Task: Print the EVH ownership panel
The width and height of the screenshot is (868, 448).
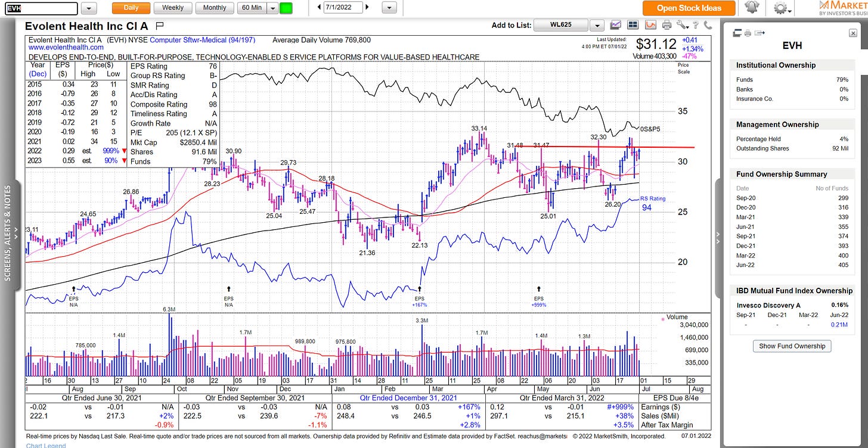Action: click(748, 33)
